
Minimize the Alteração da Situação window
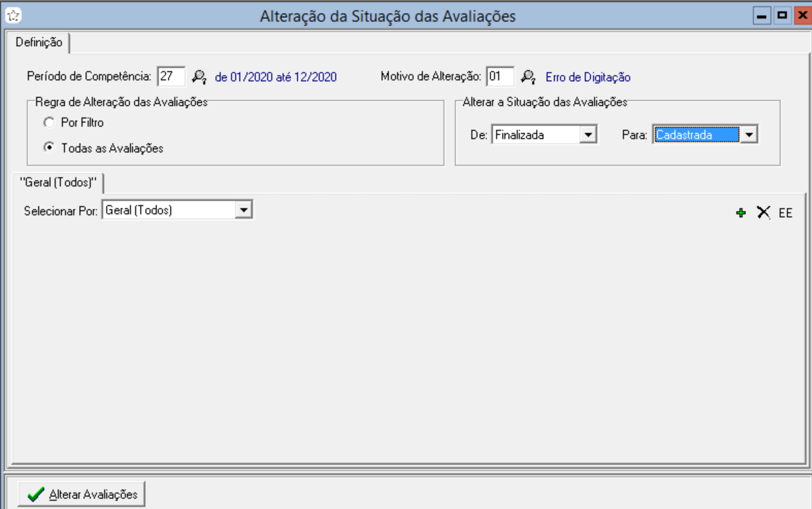pyautogui.click(x=761, y=15)
